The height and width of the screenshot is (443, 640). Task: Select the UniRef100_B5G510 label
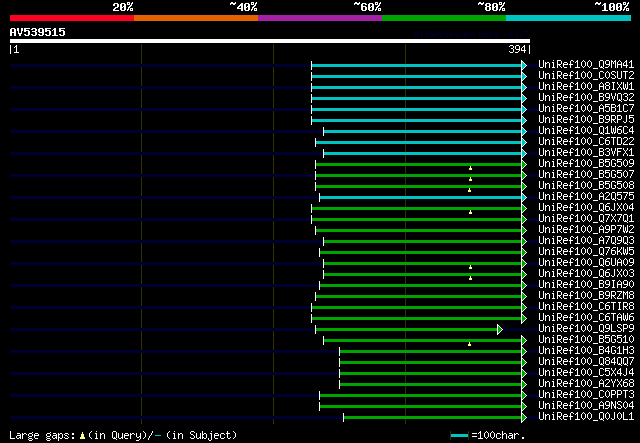tap(586, 340)
